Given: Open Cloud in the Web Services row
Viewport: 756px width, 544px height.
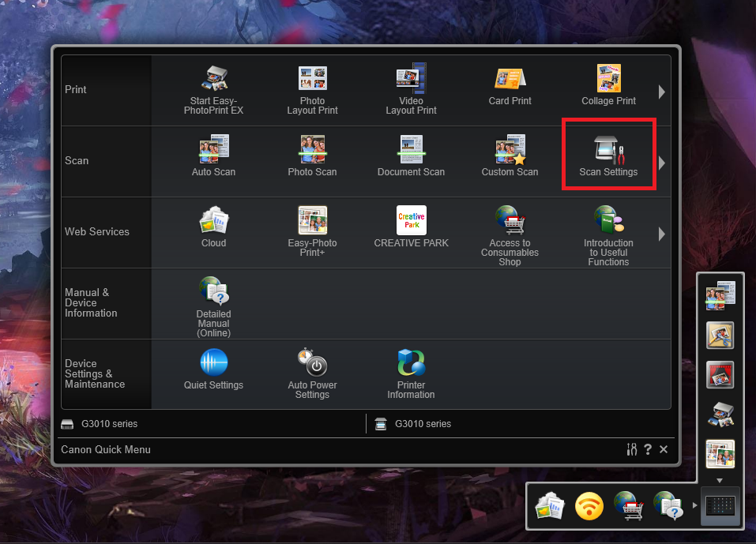Looking at the screenshot, I should point(213,227).
